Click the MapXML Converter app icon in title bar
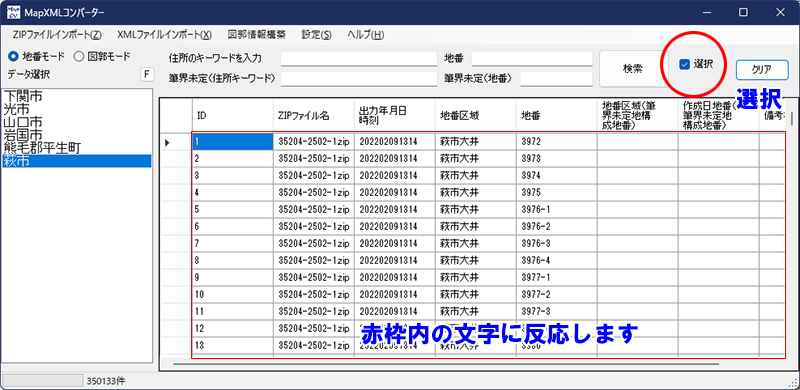Screen dimensions: 800x390 [13, 12]
